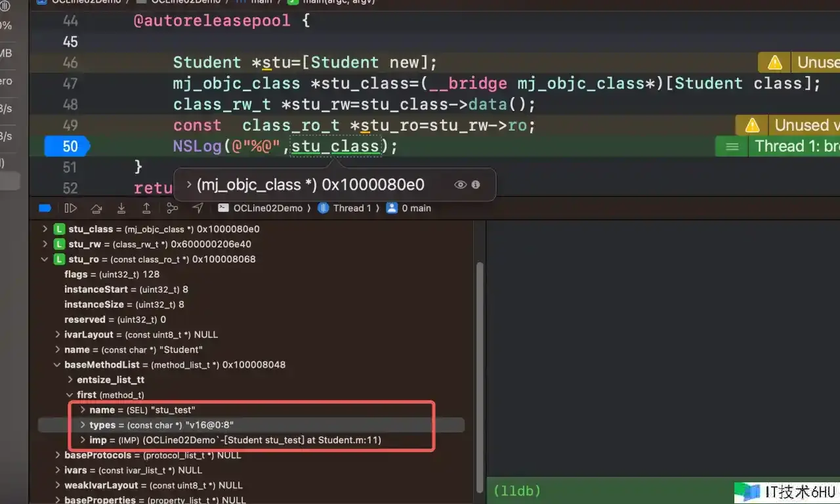Toggle the breakpoint on line 50
Viewport: 840px width, 504px height.
[x=67, y=146]
